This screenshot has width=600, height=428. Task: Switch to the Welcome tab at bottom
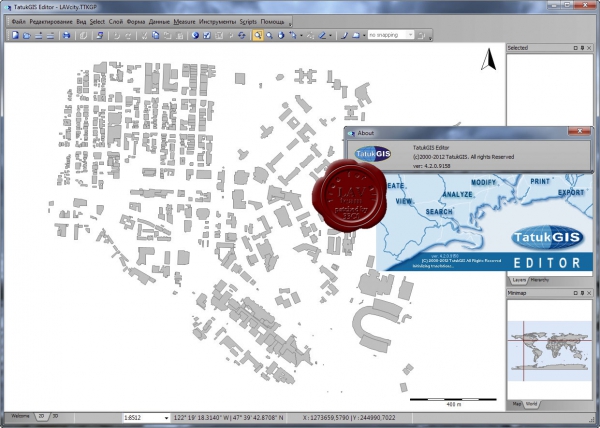click(x=20, y=416)
